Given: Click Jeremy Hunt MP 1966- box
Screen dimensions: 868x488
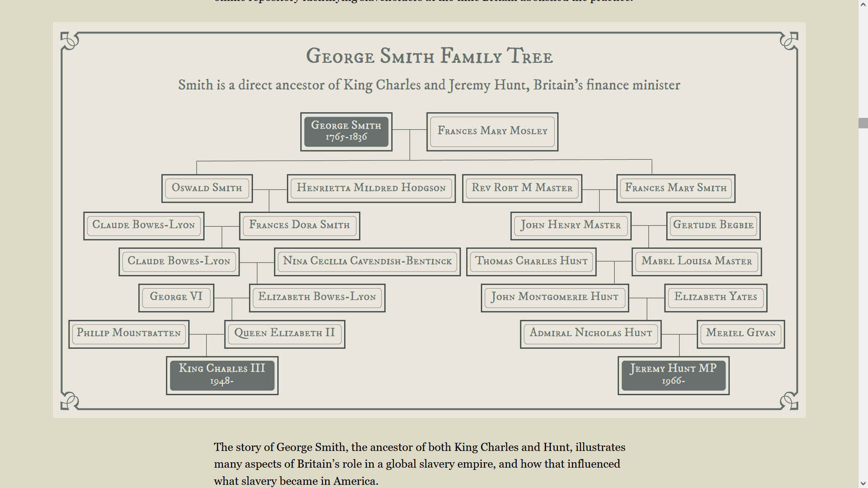Looking at the screenshot, I should (x=674, y=375).
